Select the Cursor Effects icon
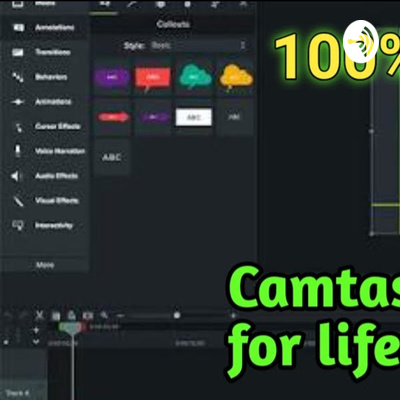Viewport: 400px width, 400px height. click(x=18, y=127)
